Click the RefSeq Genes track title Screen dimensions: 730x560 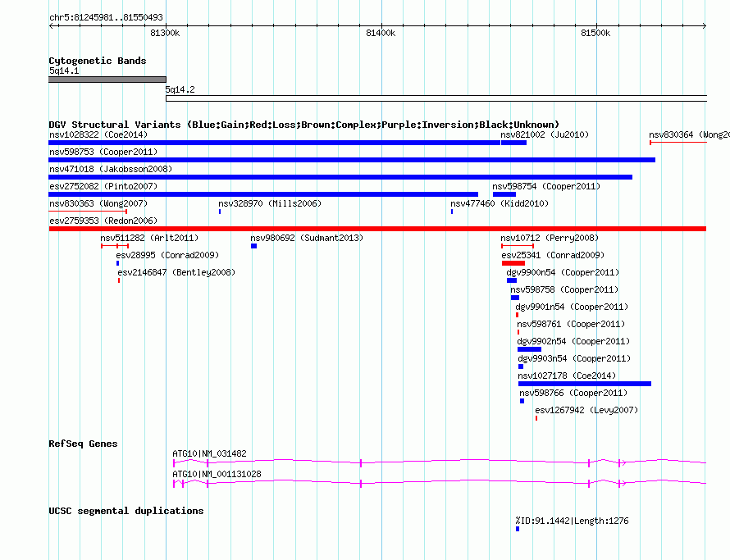83,444
